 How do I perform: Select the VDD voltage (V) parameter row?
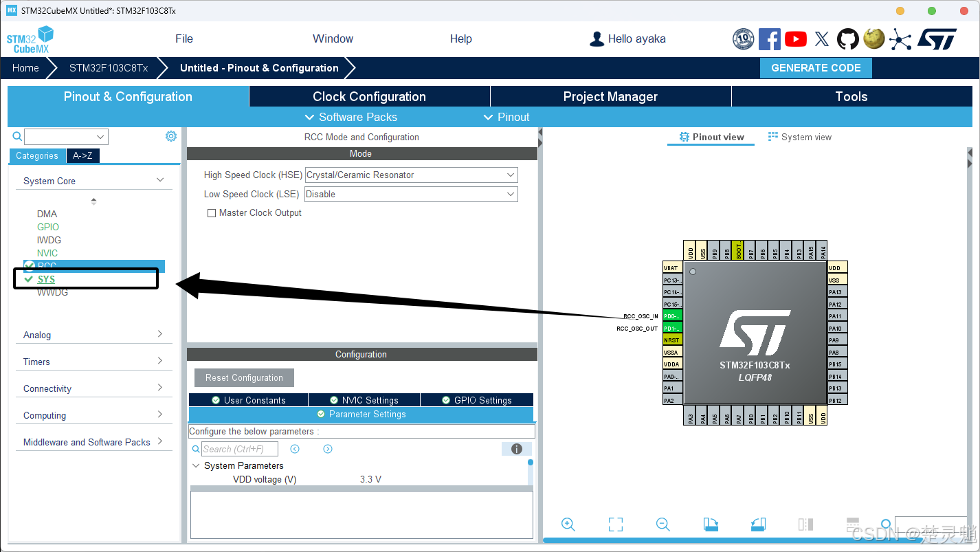(359, 479)
